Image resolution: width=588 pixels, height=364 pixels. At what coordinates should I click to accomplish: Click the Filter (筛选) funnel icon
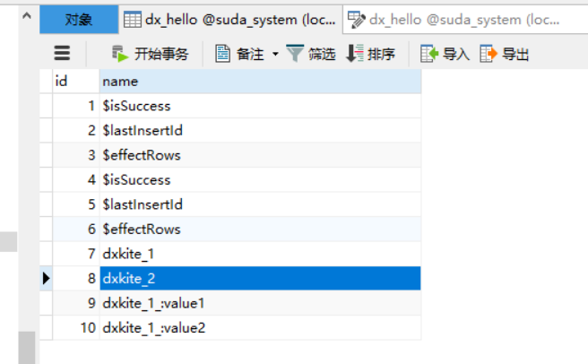[295, 53]
